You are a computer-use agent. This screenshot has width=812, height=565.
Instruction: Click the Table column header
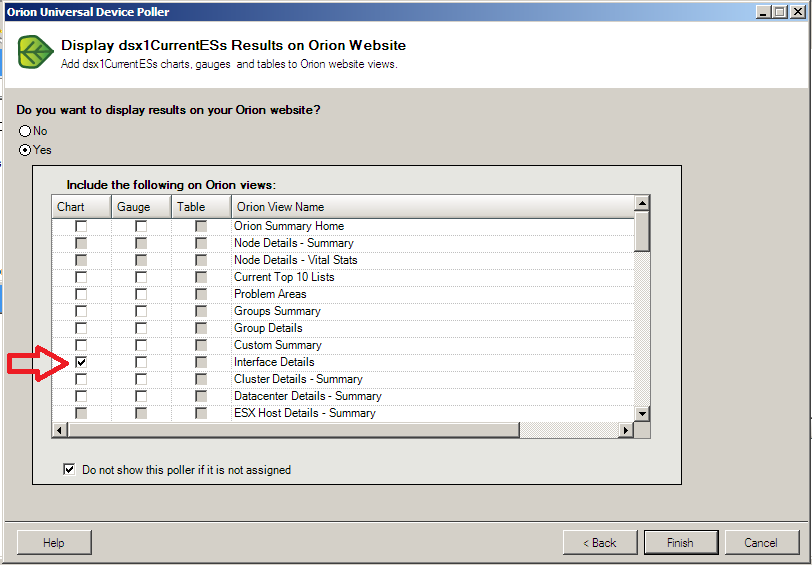201,207
